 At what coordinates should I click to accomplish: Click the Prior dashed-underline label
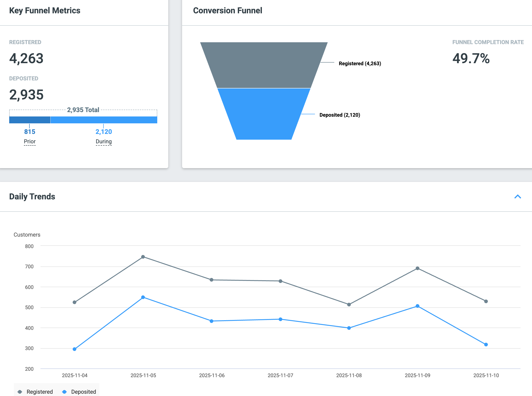coord(30,141)
